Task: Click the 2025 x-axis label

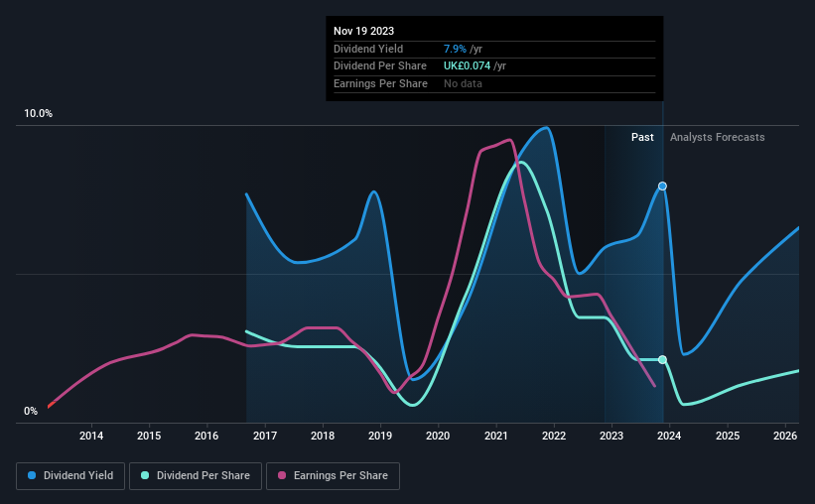Action: click(x=728, y=436)
